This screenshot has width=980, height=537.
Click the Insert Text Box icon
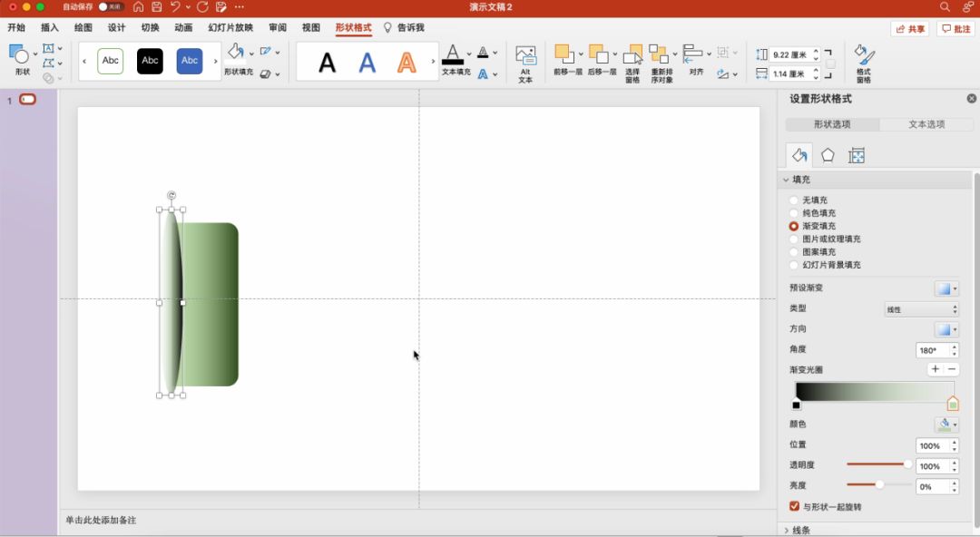tap(48, 48)
